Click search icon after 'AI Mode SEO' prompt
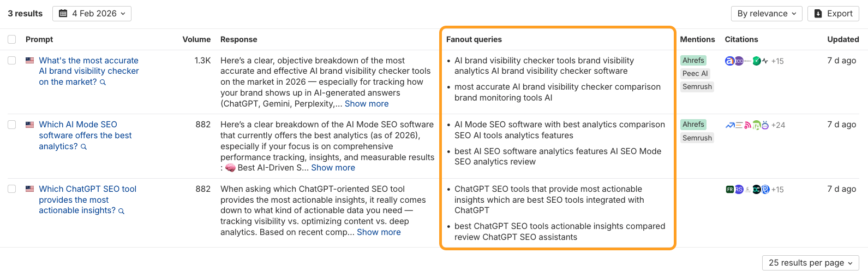The image size is (868, 276). click(x=84, y=147)
